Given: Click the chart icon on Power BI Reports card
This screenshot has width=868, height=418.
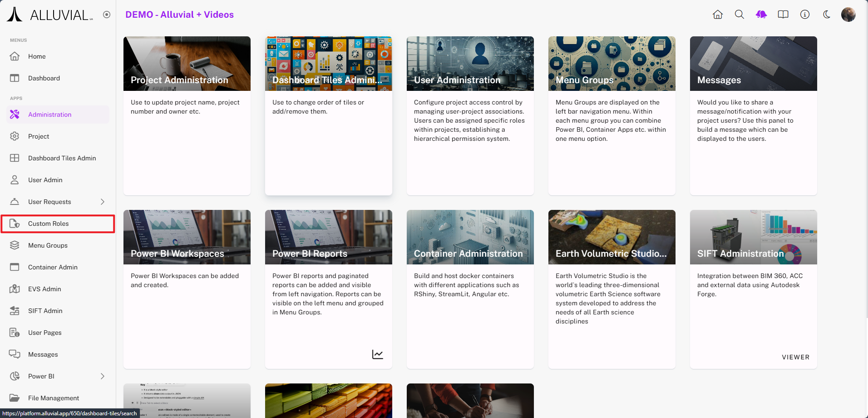Looking at the screenshot, I should click(378, 354).
